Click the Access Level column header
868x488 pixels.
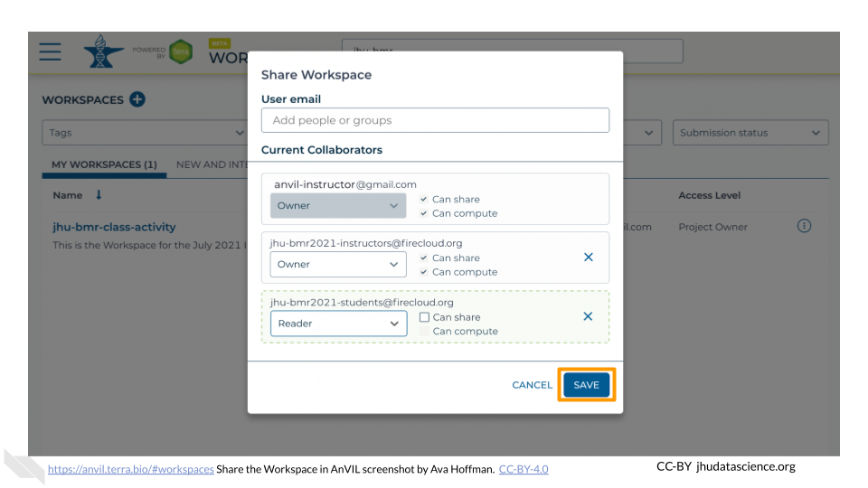coord(709,195)
